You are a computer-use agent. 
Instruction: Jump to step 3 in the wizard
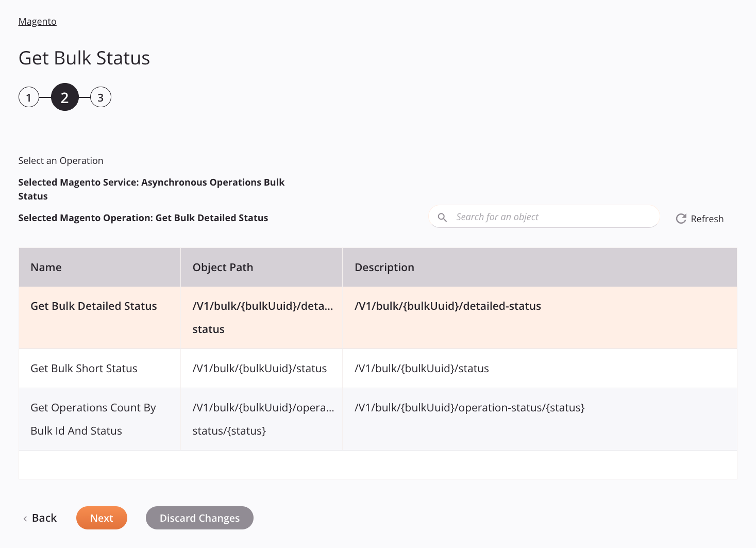point(100,97)
